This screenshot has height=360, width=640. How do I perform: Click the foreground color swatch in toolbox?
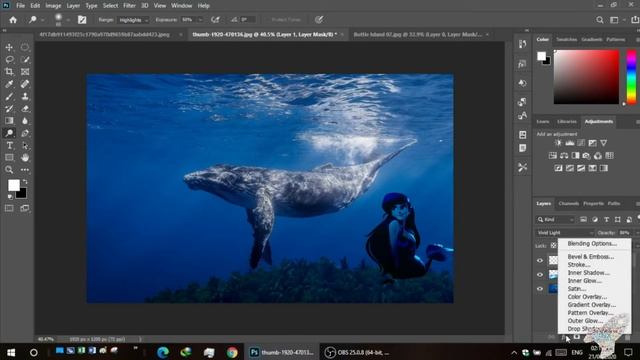(x=13, y=185)
